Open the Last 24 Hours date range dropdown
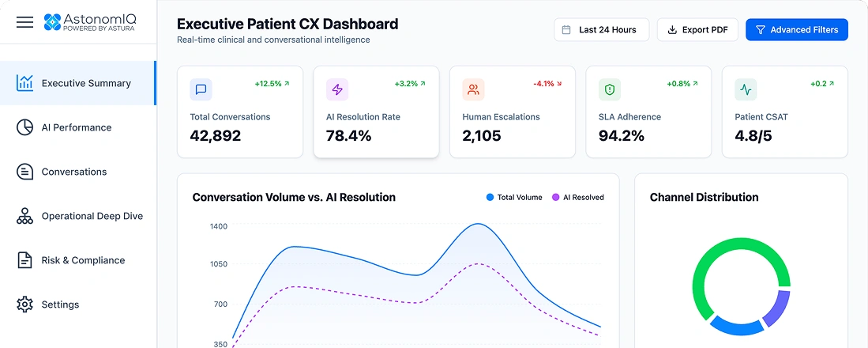868x348 pixels. pyautogui.click(x=601, y=30)
